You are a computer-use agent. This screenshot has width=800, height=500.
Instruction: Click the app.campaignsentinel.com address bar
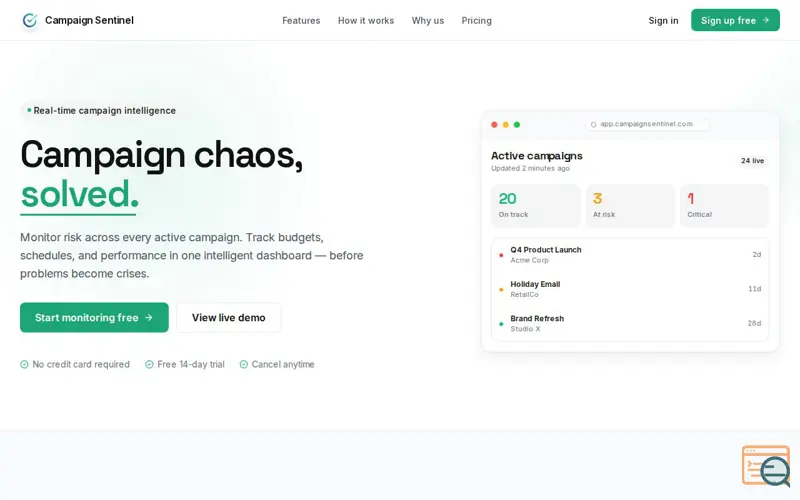point(647,124)
